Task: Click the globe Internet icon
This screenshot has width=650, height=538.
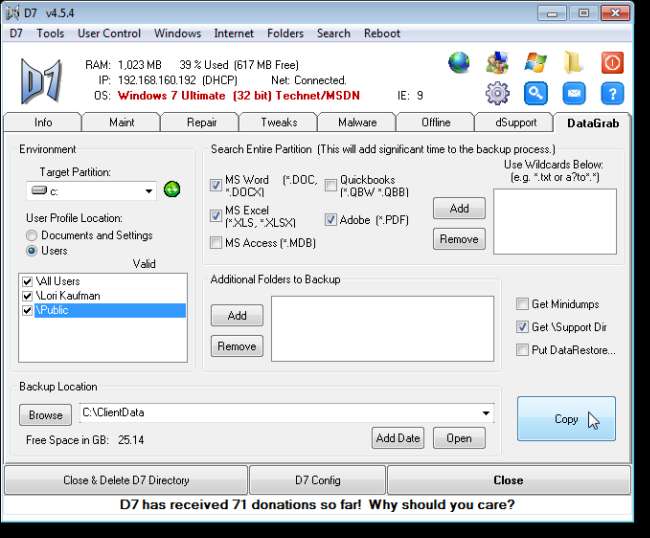Action: coord(459,63)
